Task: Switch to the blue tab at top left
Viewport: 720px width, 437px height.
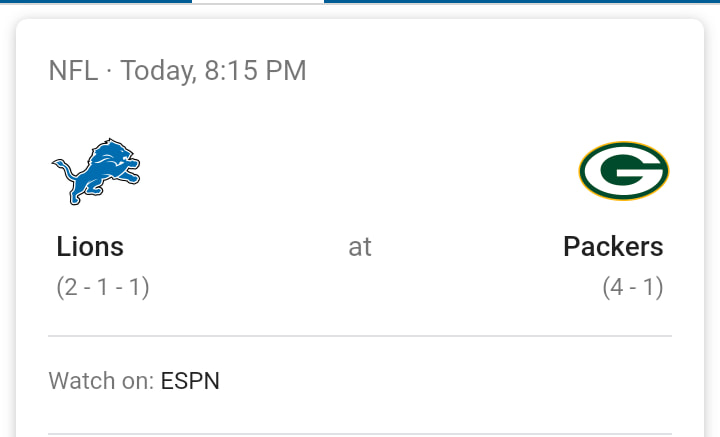Action: click(96, 1)
